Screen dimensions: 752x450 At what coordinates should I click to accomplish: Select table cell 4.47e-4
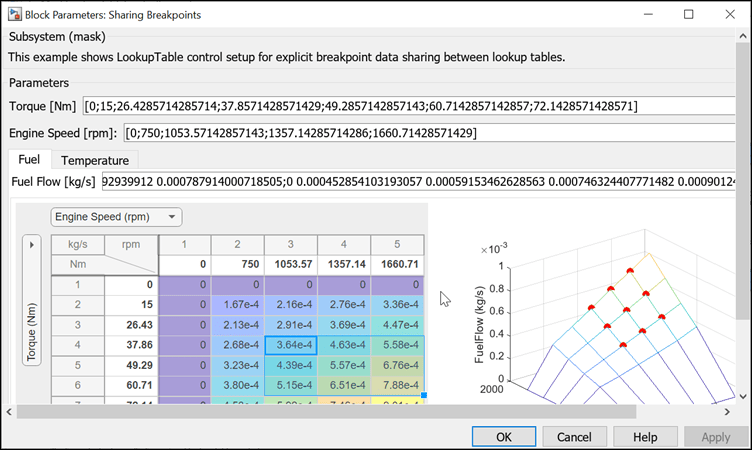pos(397,325)
